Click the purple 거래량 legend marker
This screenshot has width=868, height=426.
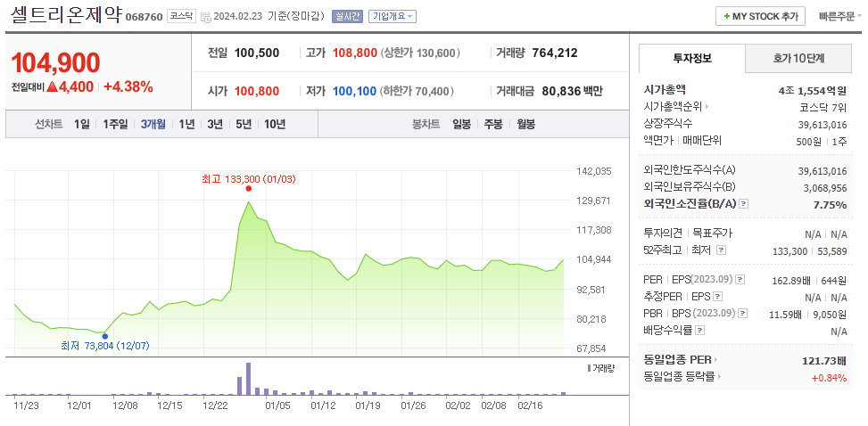click(589, 368)
